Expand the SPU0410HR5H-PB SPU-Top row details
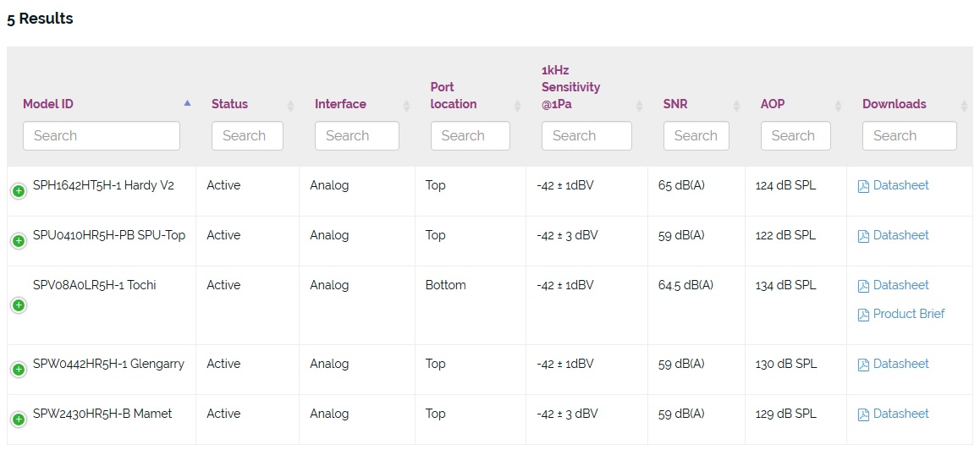The image size is (980, 450). (19, 240)
